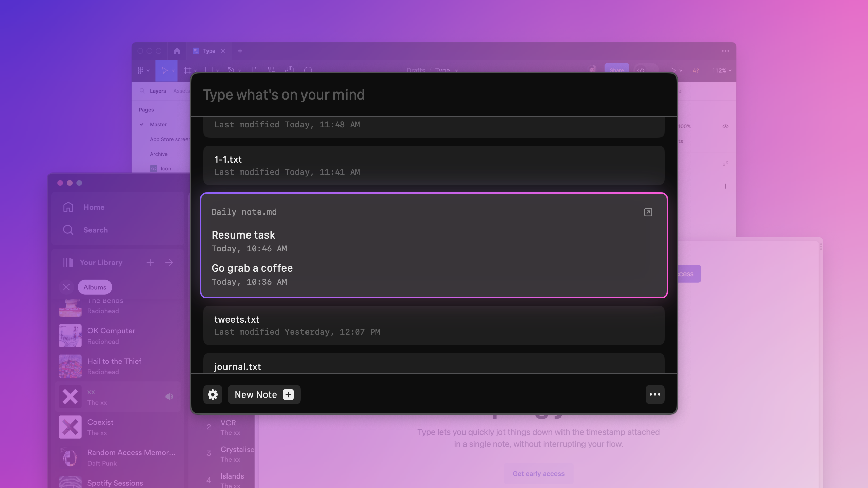Viewport: 868px width, 488px height.
Task: Click the Get early access link
Action: pos(538,473)
